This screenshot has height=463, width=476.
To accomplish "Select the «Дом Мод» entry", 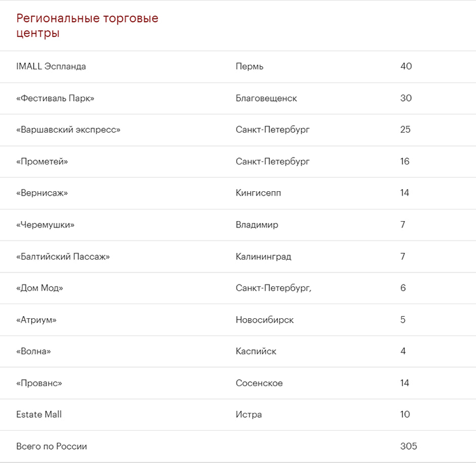I will 40,288.
